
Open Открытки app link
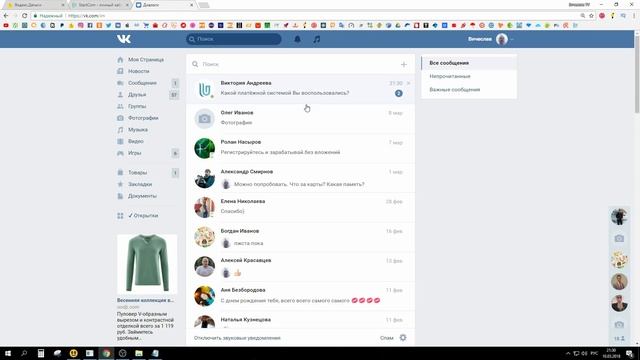pos(143,216)
